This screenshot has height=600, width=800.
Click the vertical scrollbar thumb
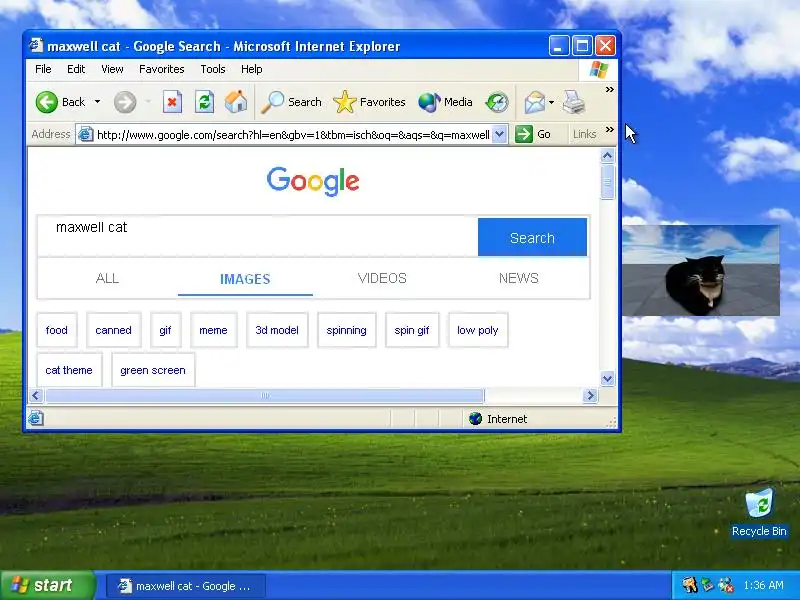pos(607,181)
